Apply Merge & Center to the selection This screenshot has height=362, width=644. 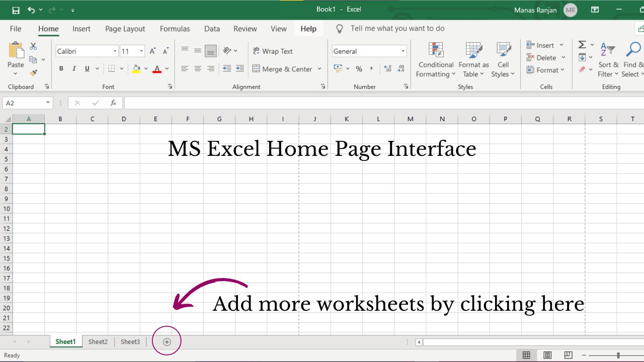pos(283,69)
